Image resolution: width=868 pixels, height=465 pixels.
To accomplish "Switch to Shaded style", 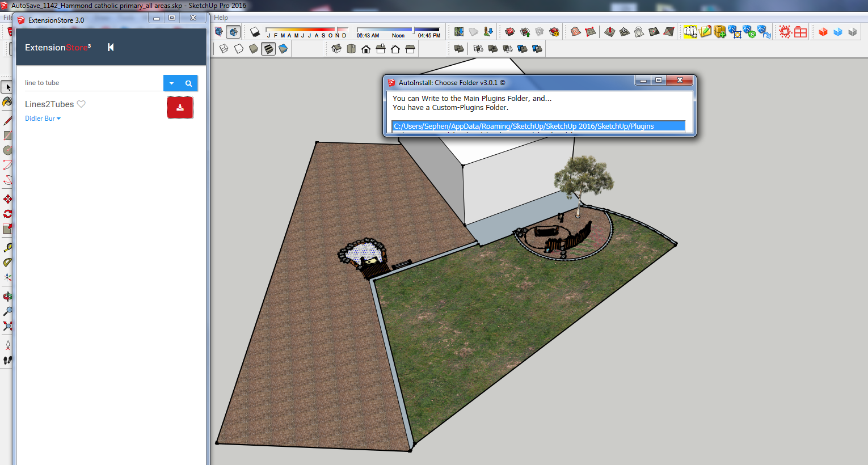I will pyautogui.click(x=254, y=49).
